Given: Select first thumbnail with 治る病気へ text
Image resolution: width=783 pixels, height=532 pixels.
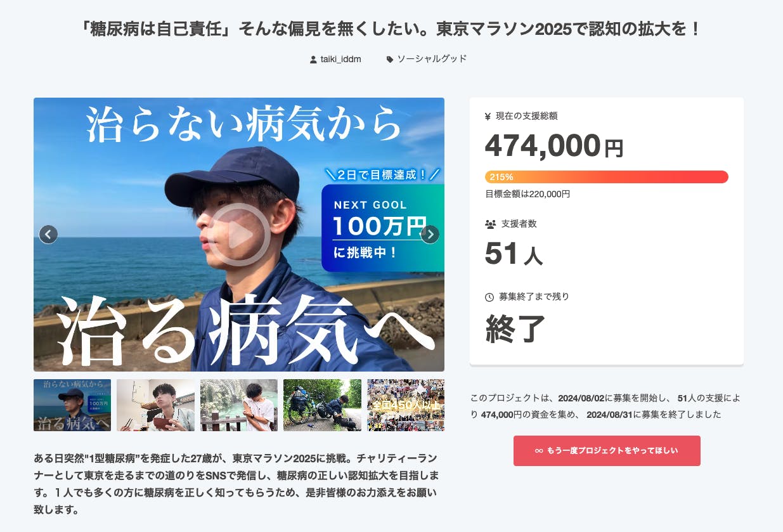Looking at the screenshot, I should tap(72, 405).
